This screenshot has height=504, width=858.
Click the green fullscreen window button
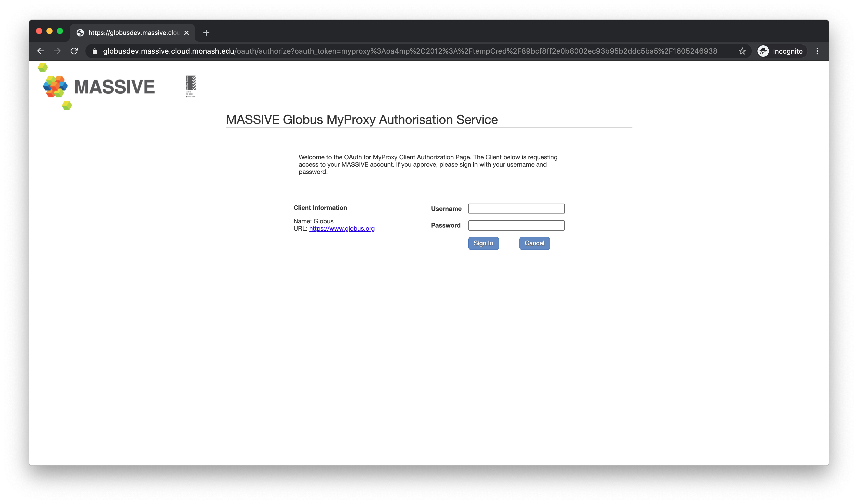(60, 31)
